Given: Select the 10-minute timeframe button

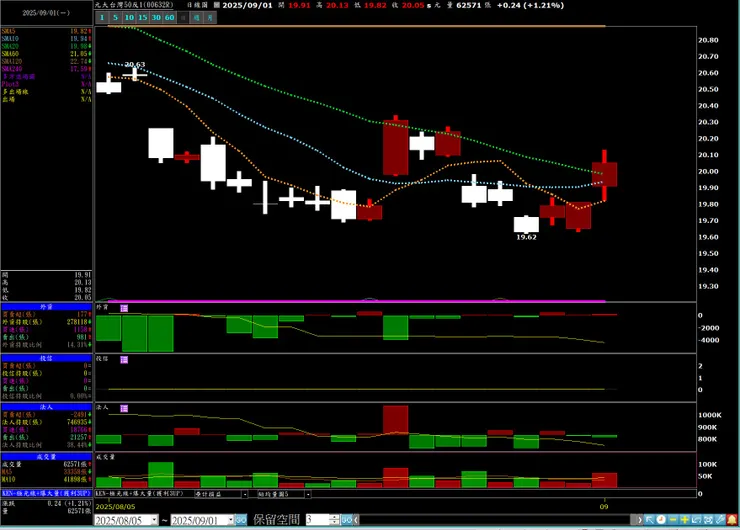Looking at the screenshot, I should point(129,17).
